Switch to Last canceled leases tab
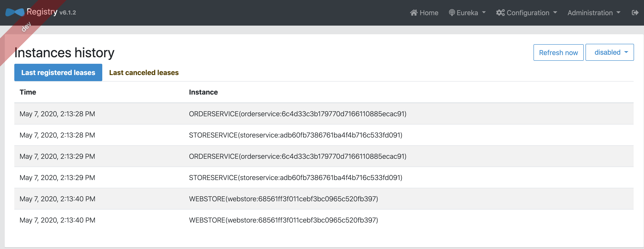644x249 pixels. (x=144, y=73)
